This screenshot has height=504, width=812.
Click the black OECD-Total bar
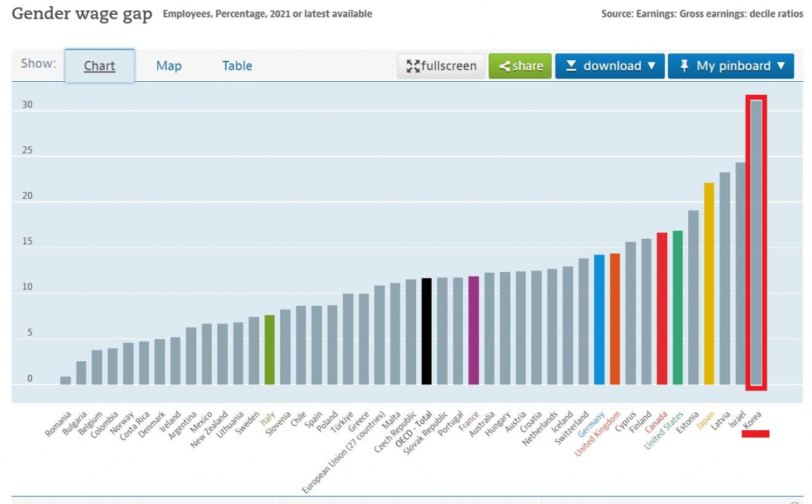pyautogui.click(x=426, y=328)
